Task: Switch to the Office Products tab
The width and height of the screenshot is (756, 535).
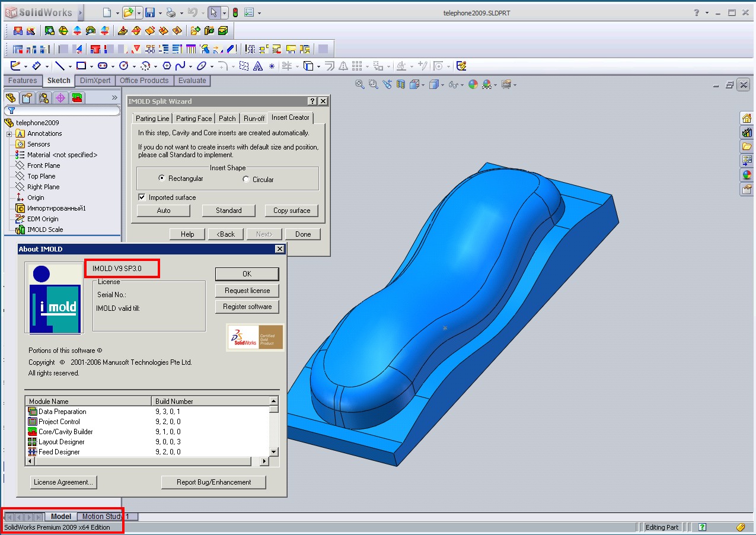Action: click(144, 81)
